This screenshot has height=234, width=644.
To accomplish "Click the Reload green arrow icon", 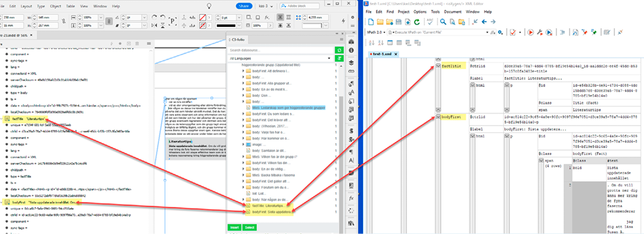I will click(417, 22).
